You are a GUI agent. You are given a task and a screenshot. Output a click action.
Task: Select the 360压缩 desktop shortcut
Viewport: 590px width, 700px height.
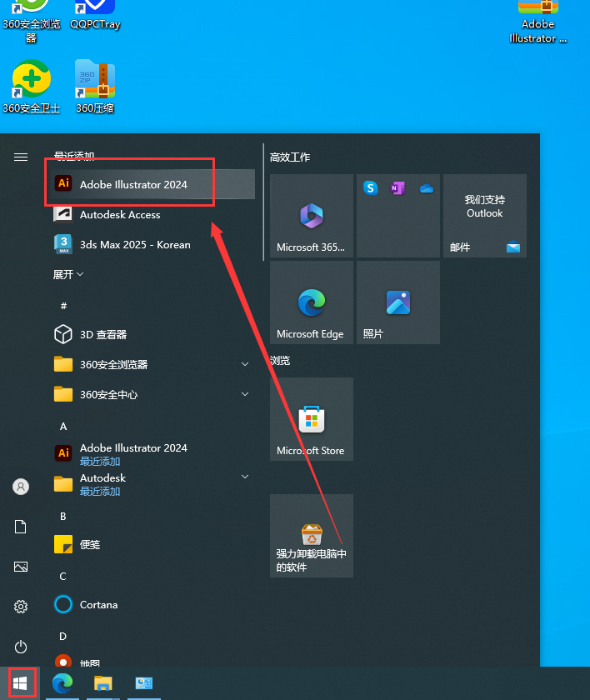95,87
